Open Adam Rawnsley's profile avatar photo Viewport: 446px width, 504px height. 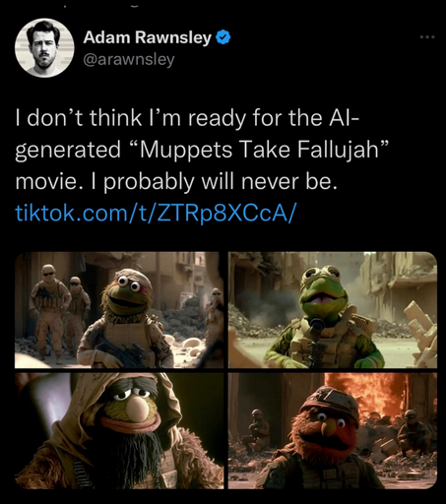coord(44,48)
